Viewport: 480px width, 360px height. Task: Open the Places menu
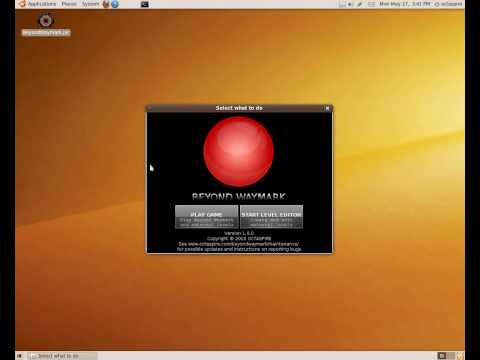coord(69,4)
